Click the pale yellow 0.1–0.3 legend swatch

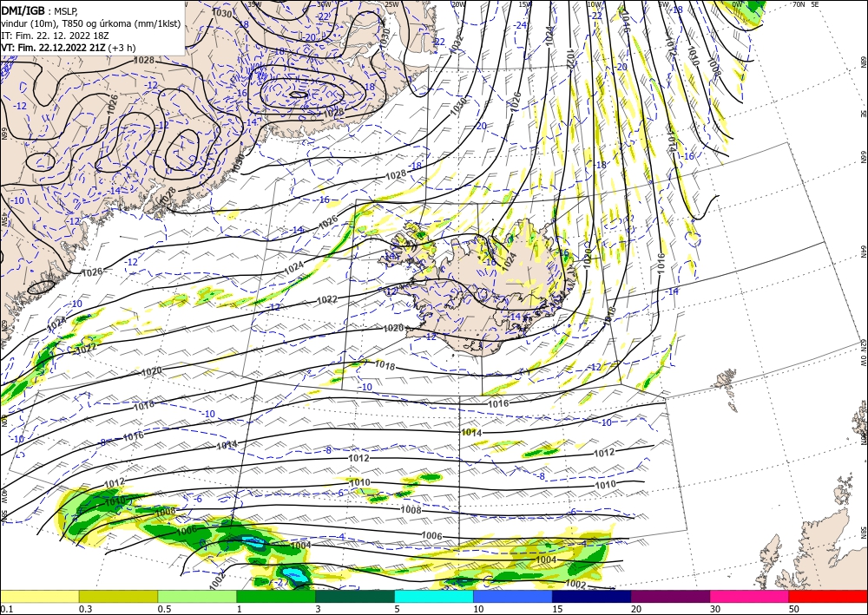(x=39, y=596)
